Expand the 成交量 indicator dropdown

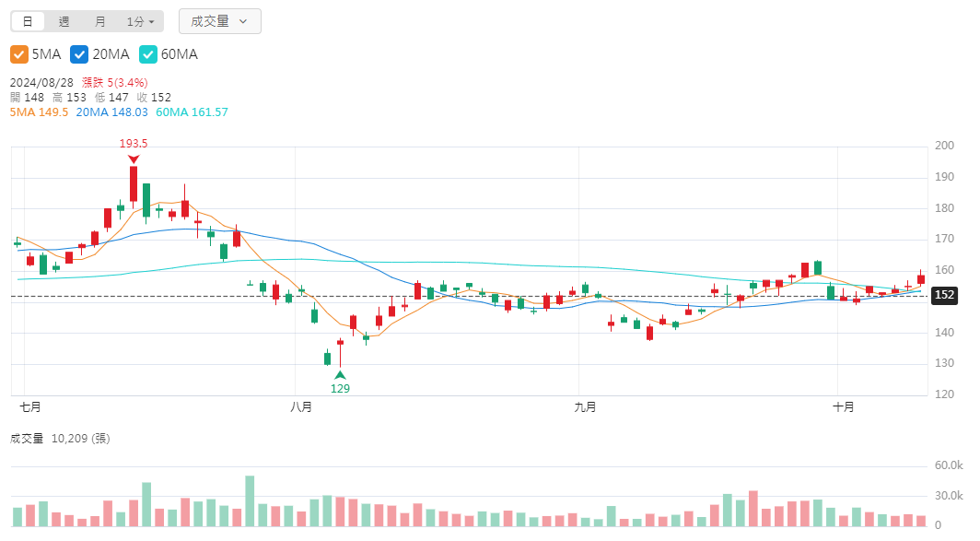219,21
